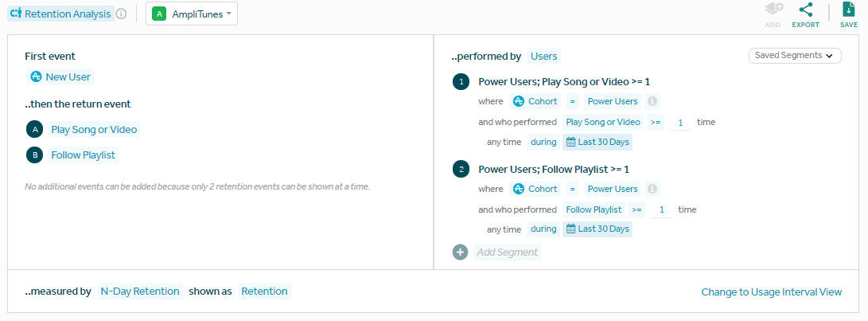
Task: Click the Save icon
Action: point(848,10)
